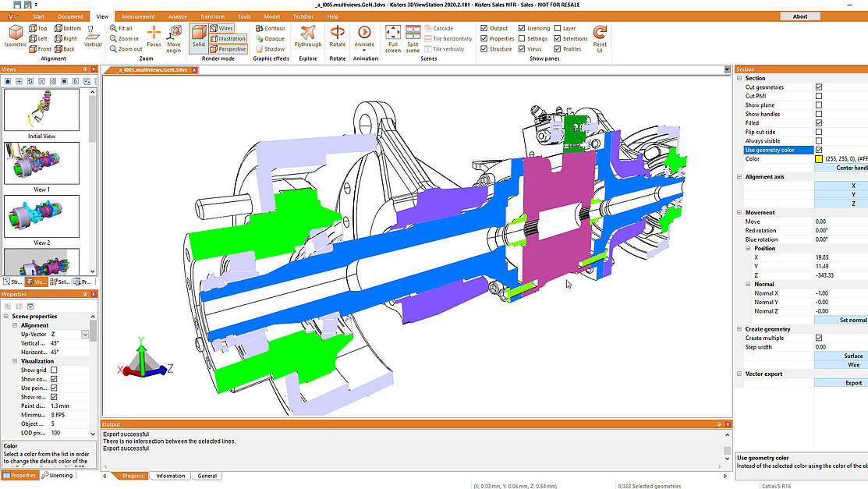Select the Isometric alignment view

click(16, 36)
